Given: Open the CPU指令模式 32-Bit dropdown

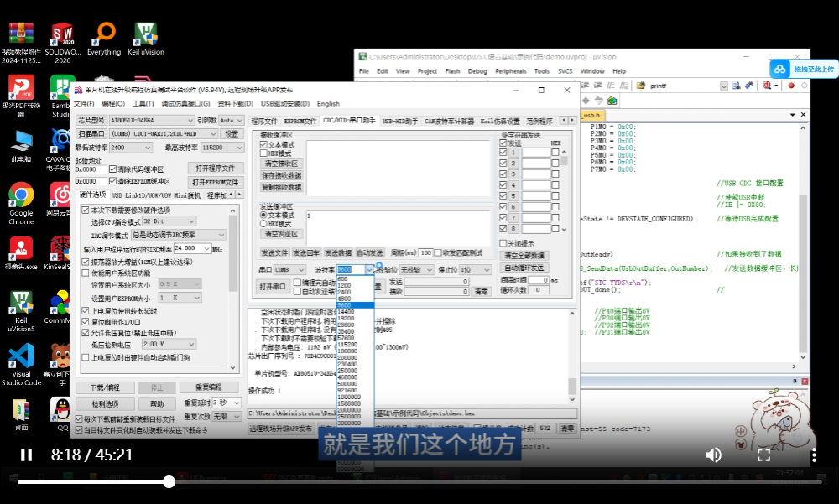Looking at the screenshot, I should 169,221.
